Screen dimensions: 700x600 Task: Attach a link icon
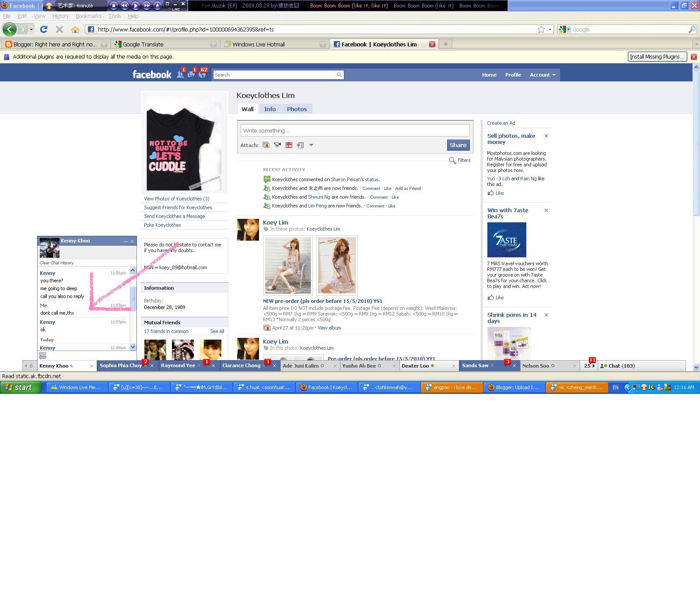(300, 145)
